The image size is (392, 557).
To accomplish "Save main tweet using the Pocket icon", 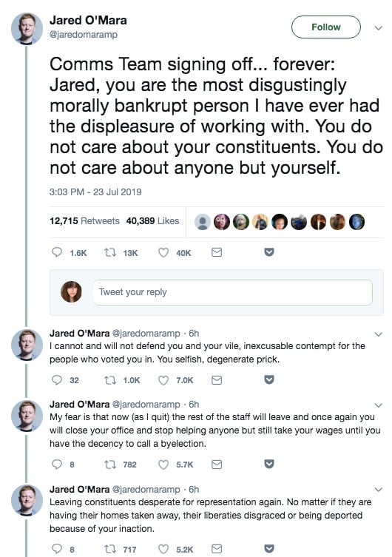I will 269,252.
